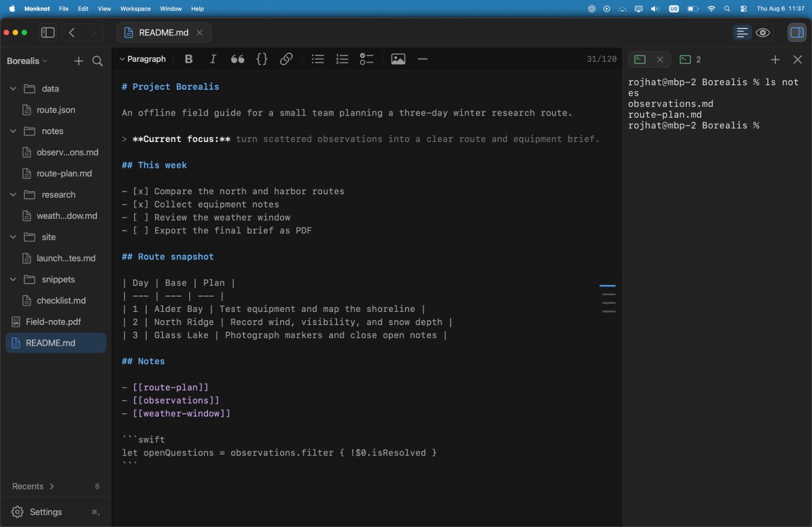Expand the Recents section
Viewport: 812px width, 527px height.
coord(33,486)
